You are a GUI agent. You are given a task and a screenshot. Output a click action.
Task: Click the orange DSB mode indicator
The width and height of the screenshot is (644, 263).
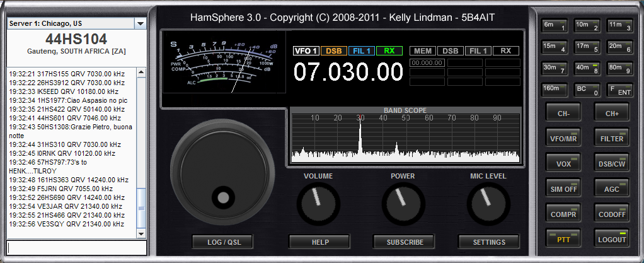point(334,51)
